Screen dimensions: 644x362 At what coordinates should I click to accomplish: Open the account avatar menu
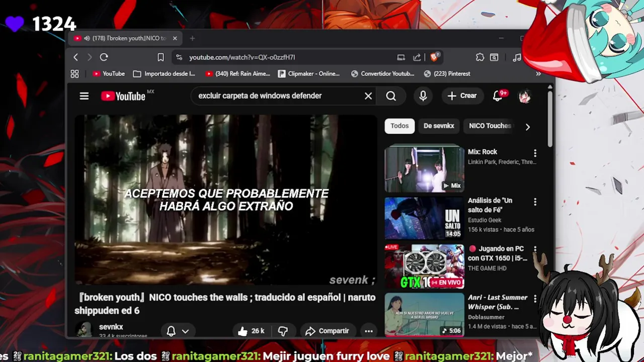pos(525,96)
